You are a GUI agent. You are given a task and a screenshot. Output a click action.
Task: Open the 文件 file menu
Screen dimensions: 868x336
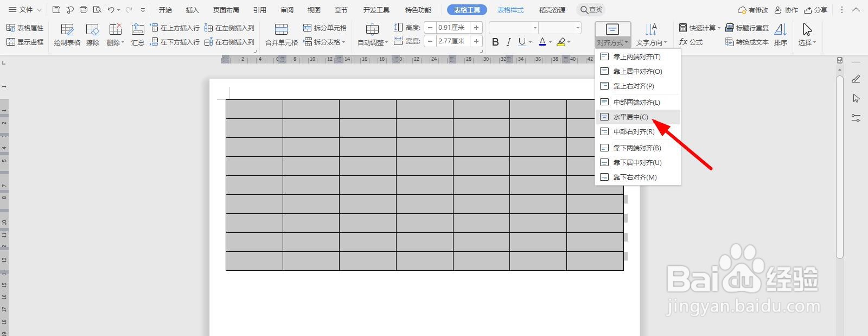pos(25,10)
